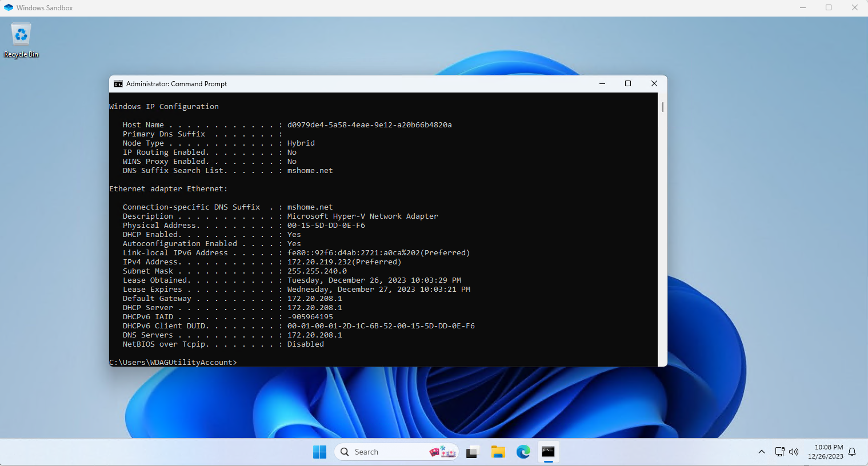868x466 pixels.
Task: Click the 'Ethernet adapter Ethernet:' heading
Action: click(x=169, y=189)
